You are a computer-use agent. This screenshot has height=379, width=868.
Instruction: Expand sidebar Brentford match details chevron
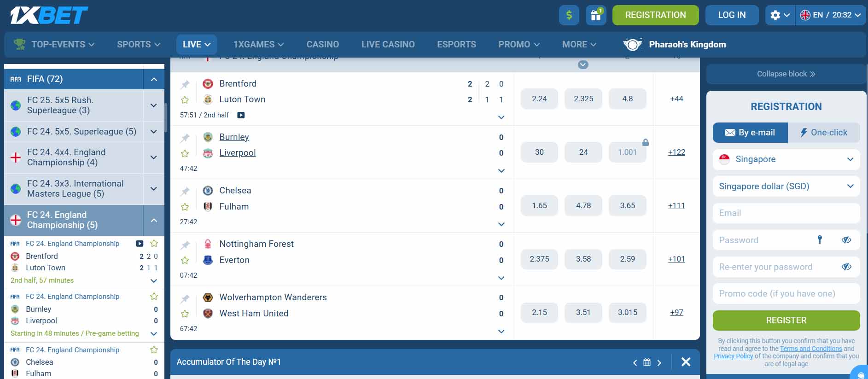(154, 280)
